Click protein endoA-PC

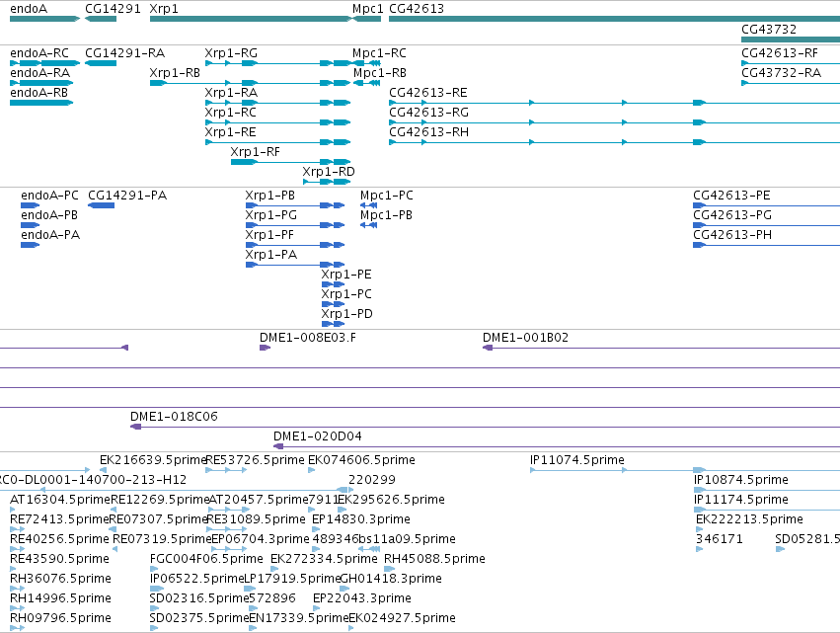click(30, 205)
